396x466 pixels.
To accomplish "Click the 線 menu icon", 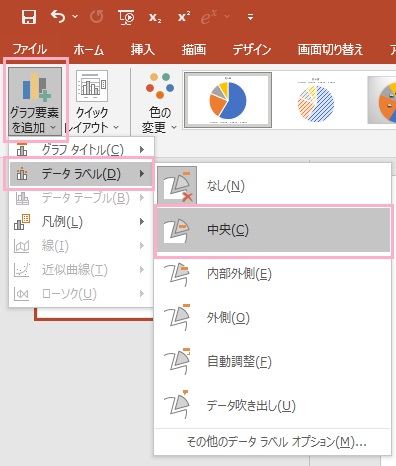I will pos(22,246).
